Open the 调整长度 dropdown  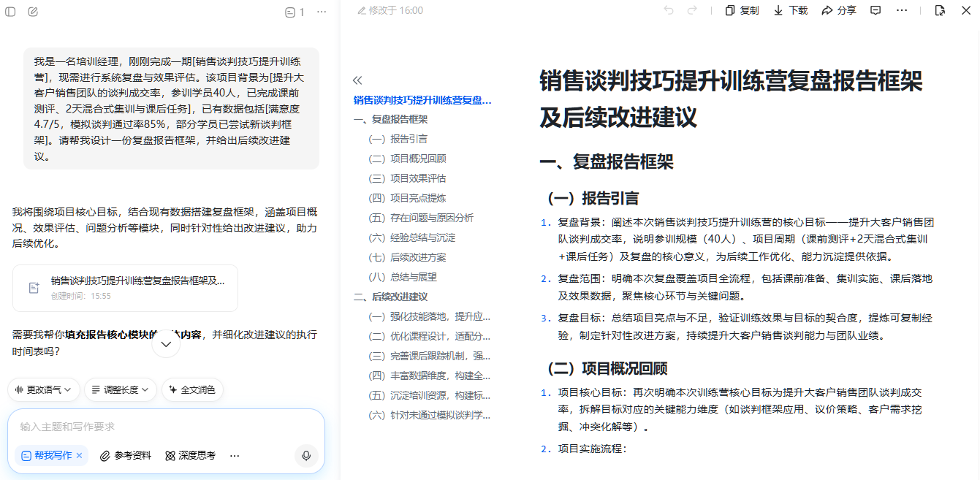point(121,390)
